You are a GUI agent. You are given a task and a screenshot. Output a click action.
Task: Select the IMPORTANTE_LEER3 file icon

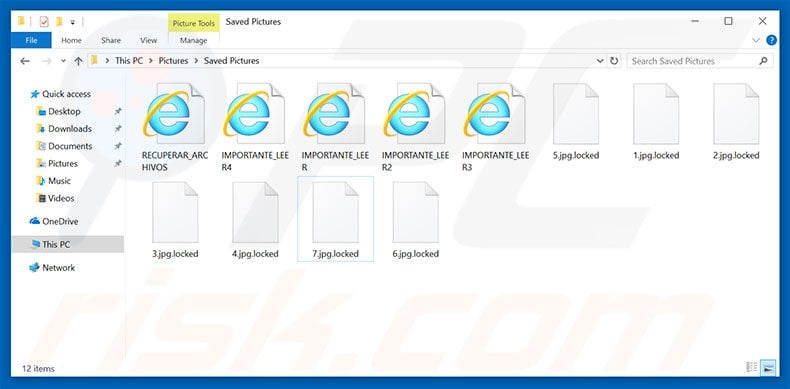coord(495,114)
